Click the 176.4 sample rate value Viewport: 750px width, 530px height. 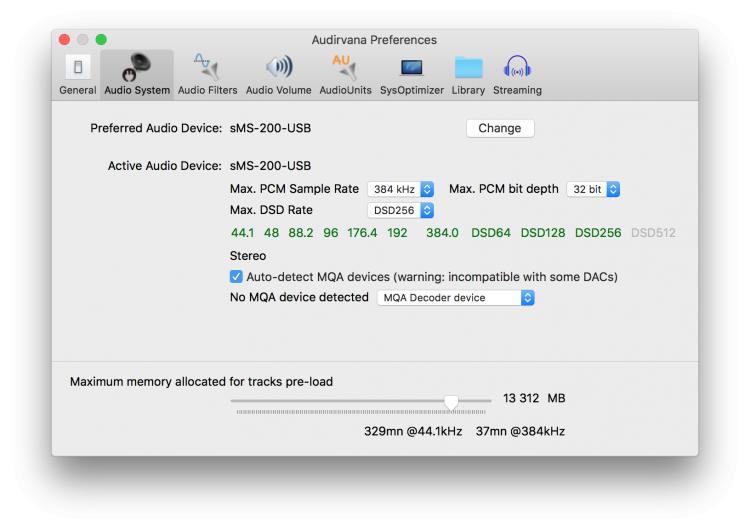(362, 233)
